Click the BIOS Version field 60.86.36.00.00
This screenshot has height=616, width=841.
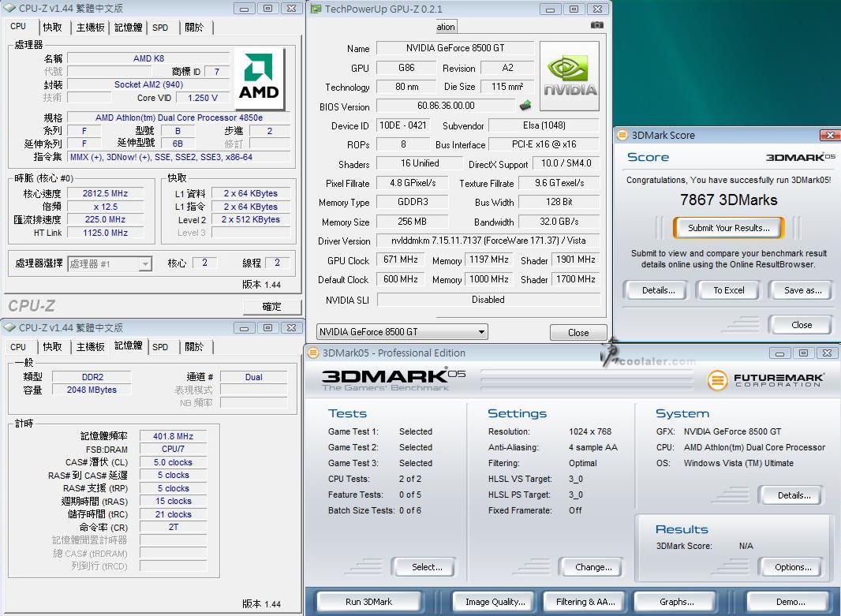point(446,106)
